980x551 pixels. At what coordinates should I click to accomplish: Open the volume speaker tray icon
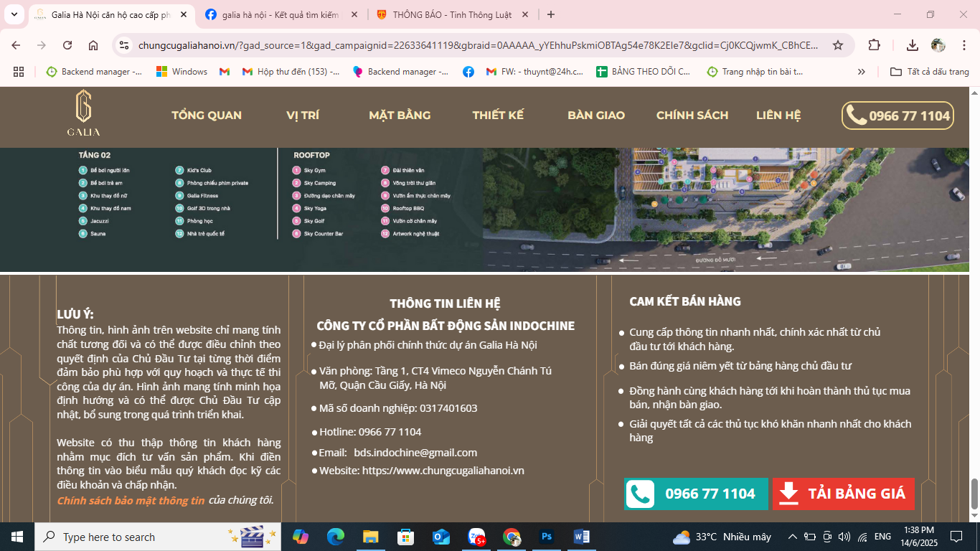844,537
